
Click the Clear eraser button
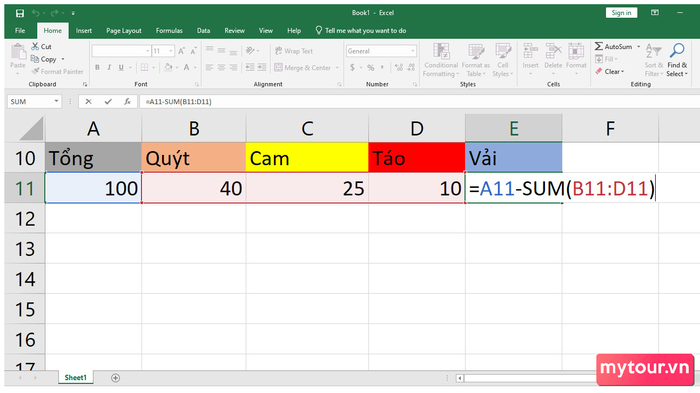tap(609, 71)
